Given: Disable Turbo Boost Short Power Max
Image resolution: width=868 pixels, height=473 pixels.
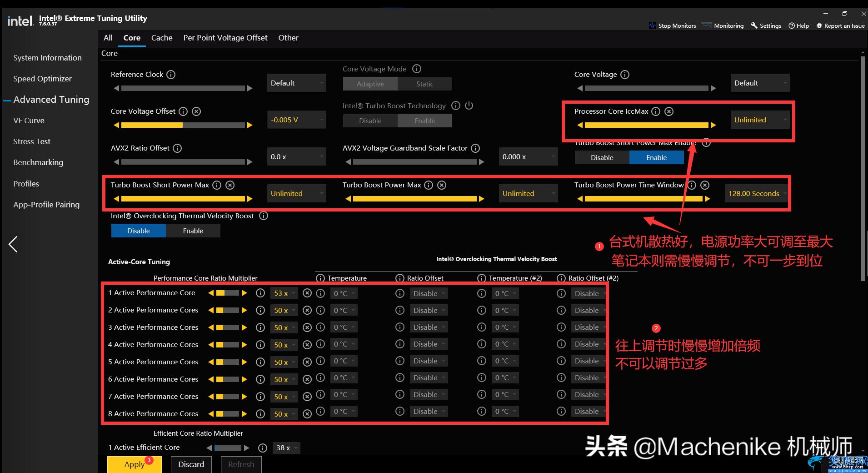Looking at the screenshot, I should coord(602,157).
